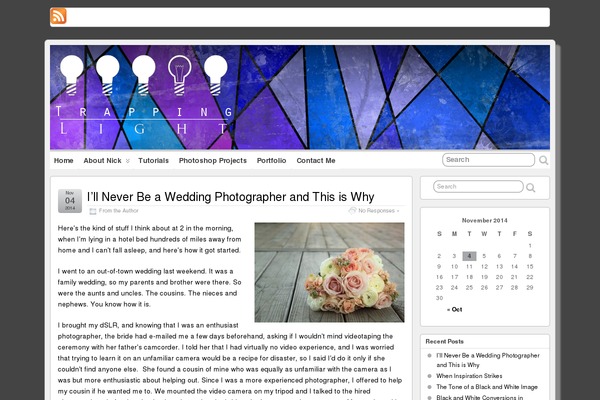Screen dimensions: 600x400
Task: Expand the About Nick submenu arrow
Action: [x=128, y=161]
